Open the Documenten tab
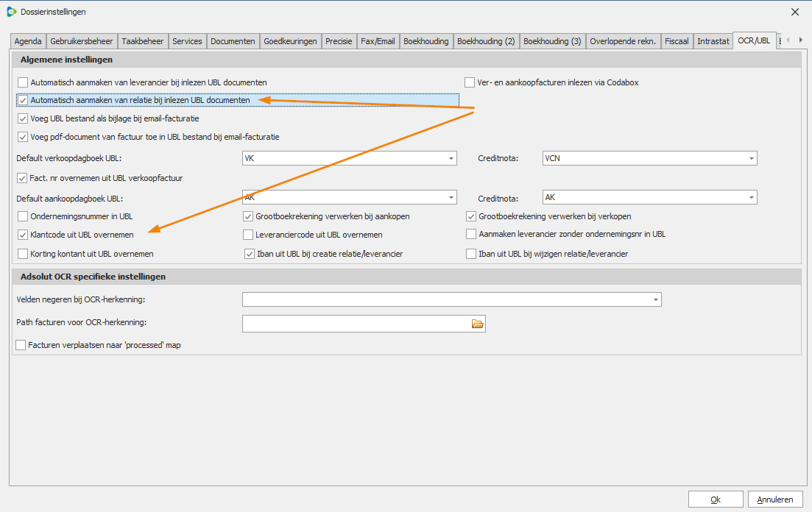 pos(233,41)
